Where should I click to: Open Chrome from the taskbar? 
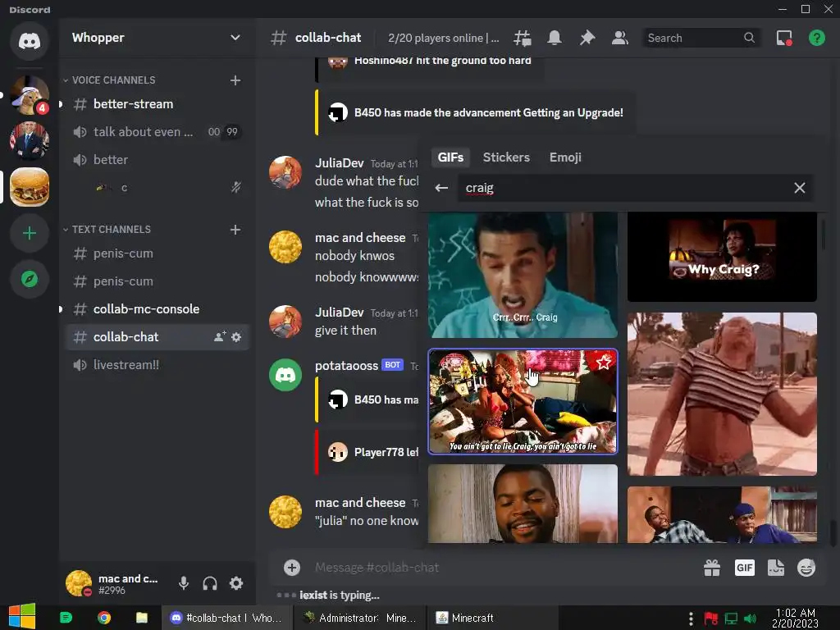(104, 618)
